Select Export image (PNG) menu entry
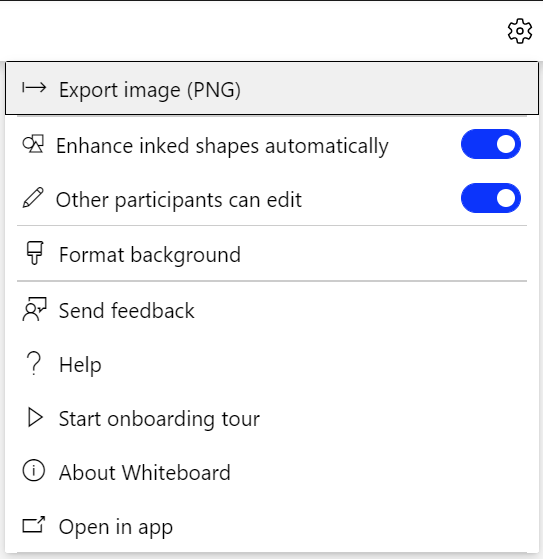Viewport: 543px width, 559px height. 272,88
